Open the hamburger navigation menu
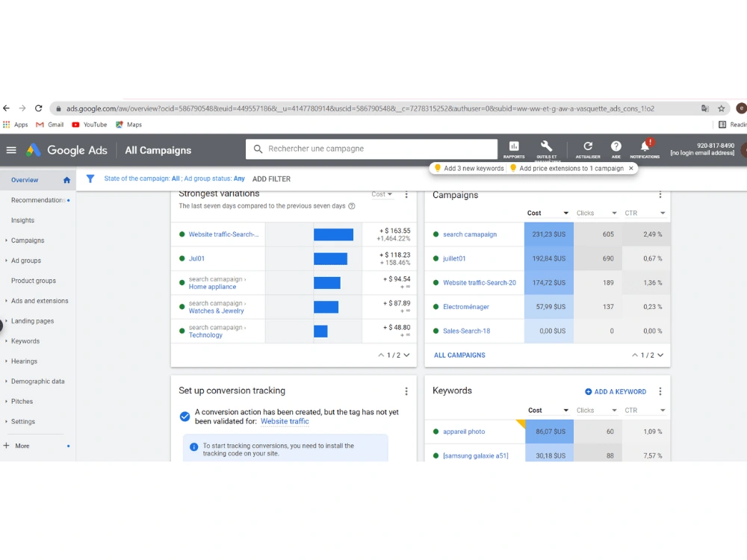747x560 pixels. pyautogui.click(x=11, y=150)
